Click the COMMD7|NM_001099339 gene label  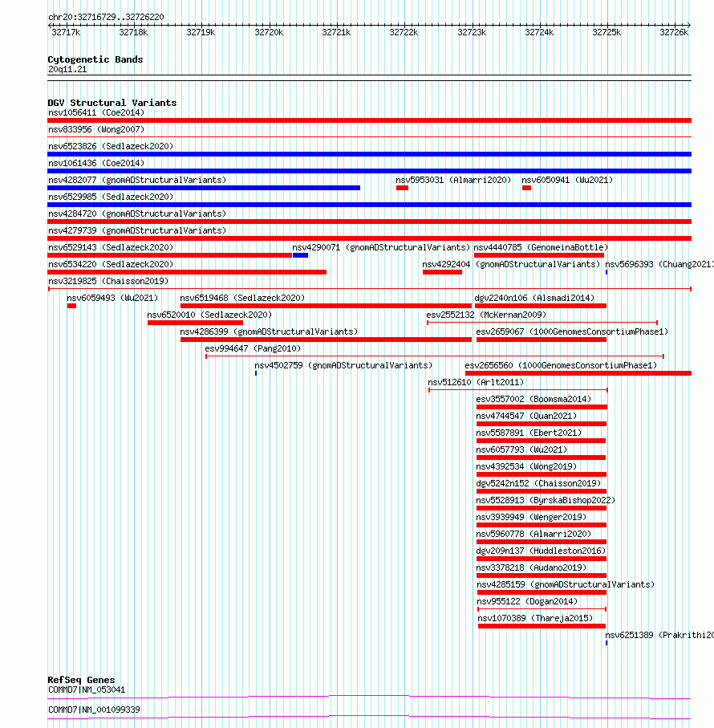point(94,710)
